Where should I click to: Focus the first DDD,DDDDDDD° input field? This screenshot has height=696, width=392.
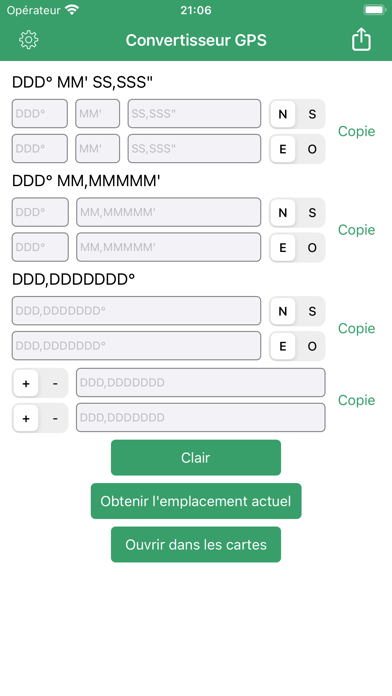click(136, 311)
